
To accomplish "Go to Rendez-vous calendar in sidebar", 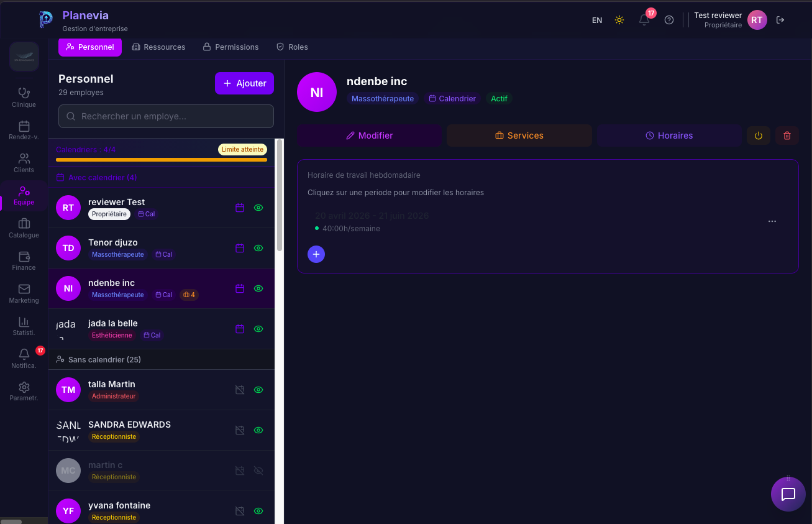I will pyautogui.click(x=24, y=131).
